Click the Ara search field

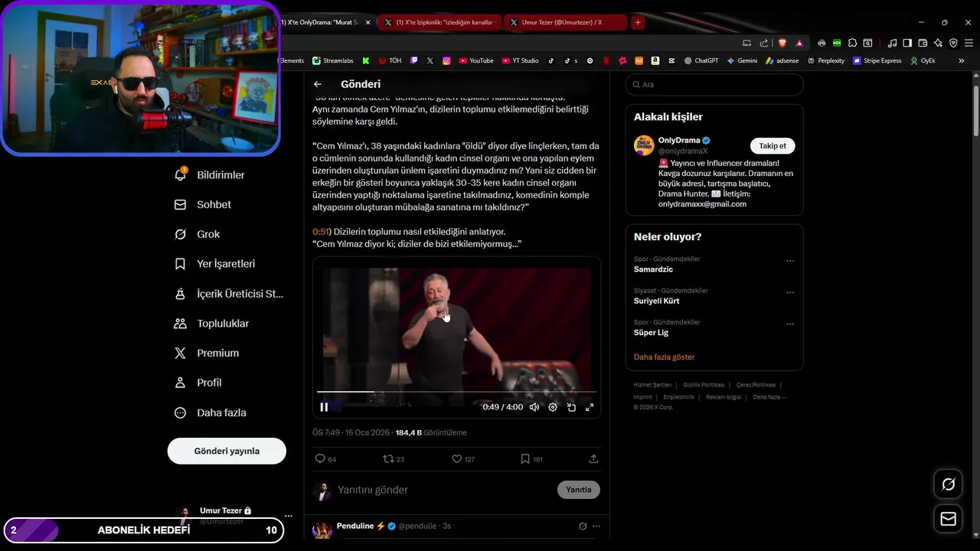pos(714,85)
